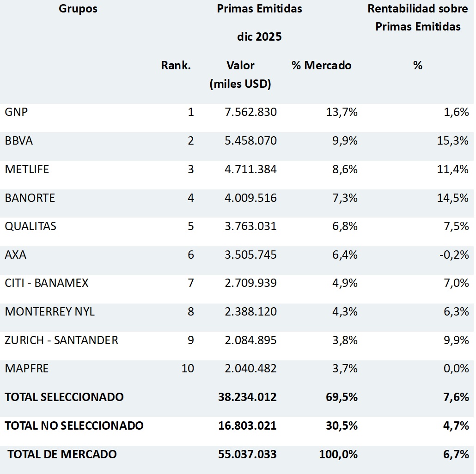Select the QUALITAS group name
The width and height of the screenshot is (476, 474).
(31, 226)
